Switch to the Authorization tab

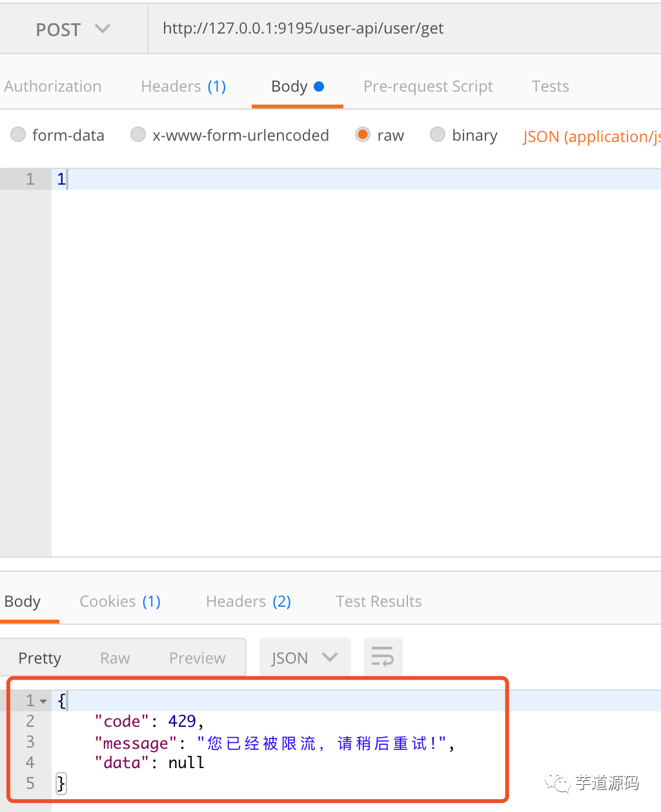click(53, 86)
